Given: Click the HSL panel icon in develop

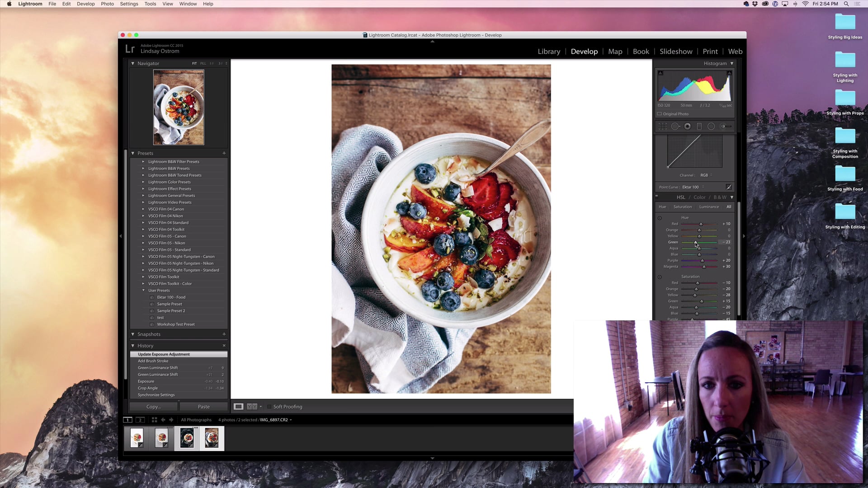Looking at the screenshot, I should coord(680,197).
